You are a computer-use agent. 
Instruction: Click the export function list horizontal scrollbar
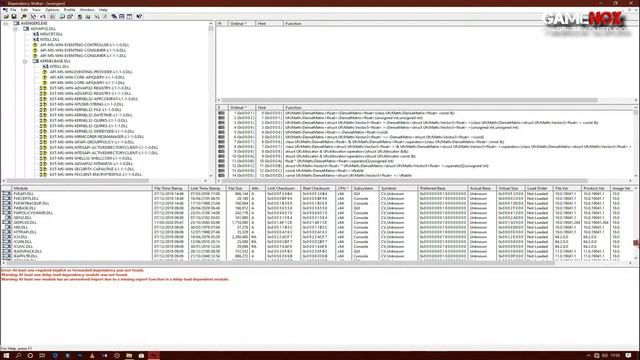click(x=425, y=180)
